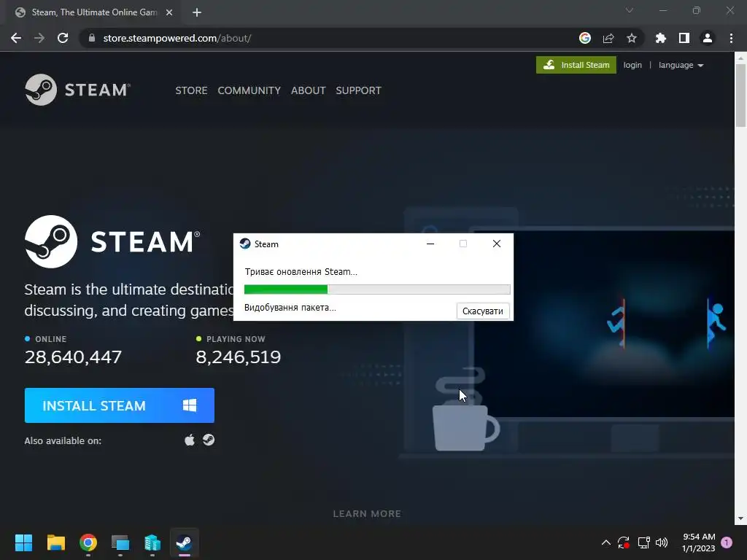This screenshot has height=560, width=747.
Task: Open a new browser tab
Action: pyautogui.click(x=197, y=12)
